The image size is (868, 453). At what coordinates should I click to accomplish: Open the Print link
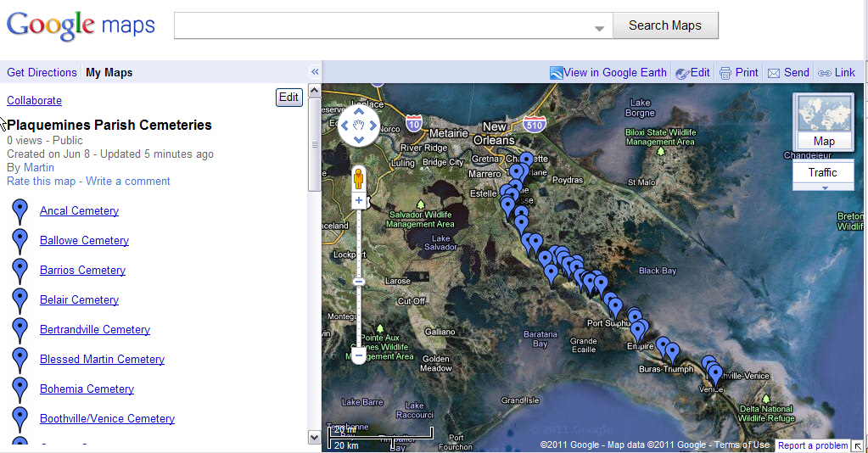(747, 73)
